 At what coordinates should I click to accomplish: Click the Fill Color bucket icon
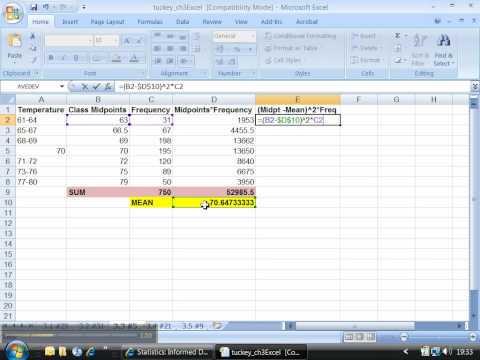(116, 58)
